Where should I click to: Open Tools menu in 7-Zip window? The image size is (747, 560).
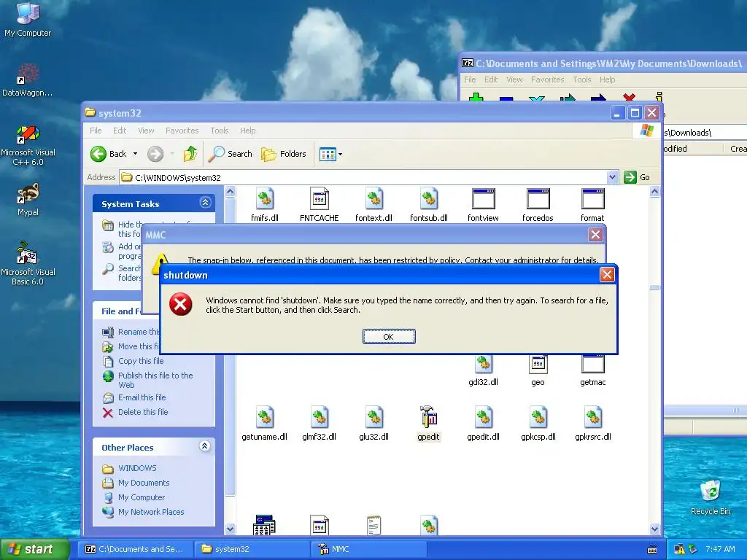coord(581,79)
